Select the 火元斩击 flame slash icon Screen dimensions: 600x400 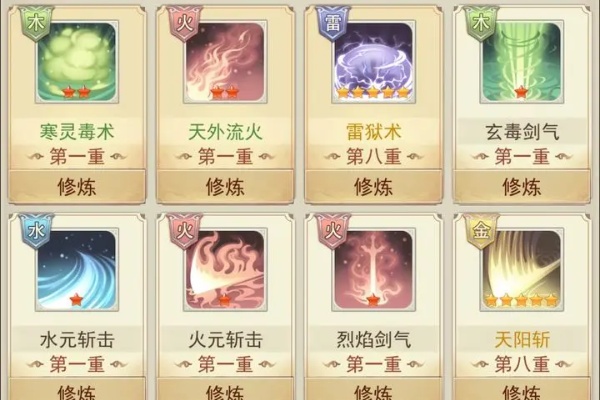[225, 270]
